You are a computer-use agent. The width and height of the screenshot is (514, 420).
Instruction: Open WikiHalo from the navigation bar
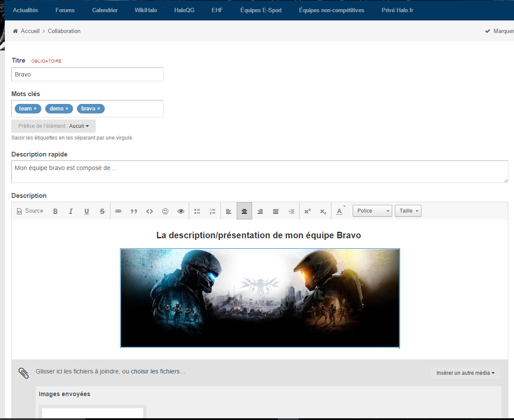pyautogui.click(x=146, y=10)
